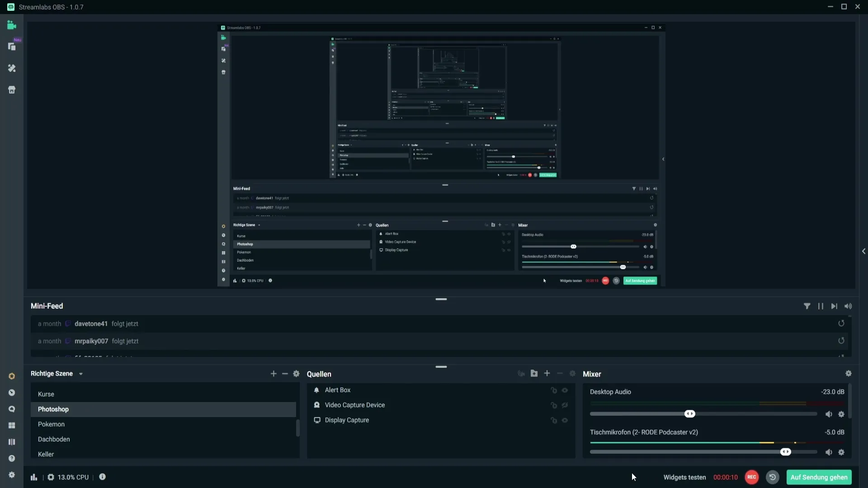Screen dimensions: 868x488
Task: Open the Themes tools icon in sidebar
Action: pos(12,68)
